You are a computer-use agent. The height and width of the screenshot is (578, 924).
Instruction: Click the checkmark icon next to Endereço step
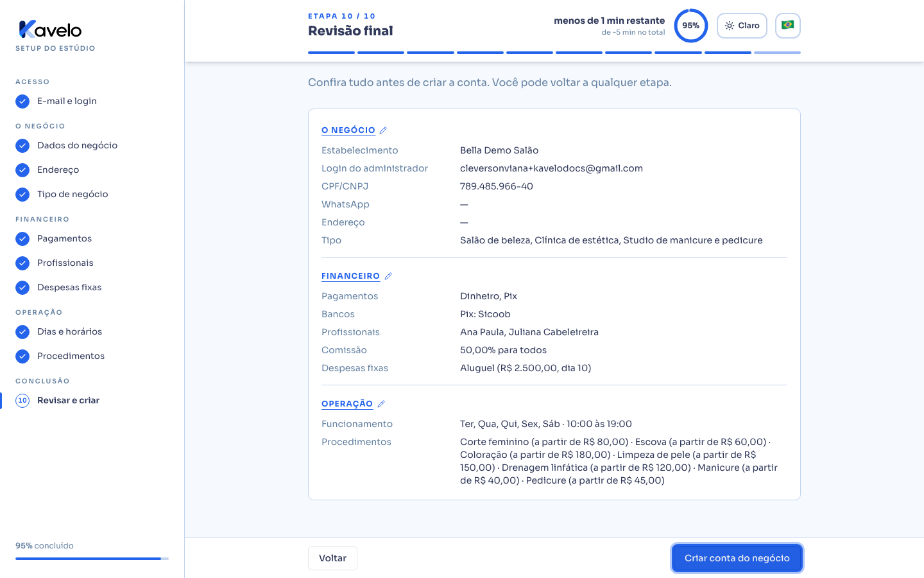22,170
